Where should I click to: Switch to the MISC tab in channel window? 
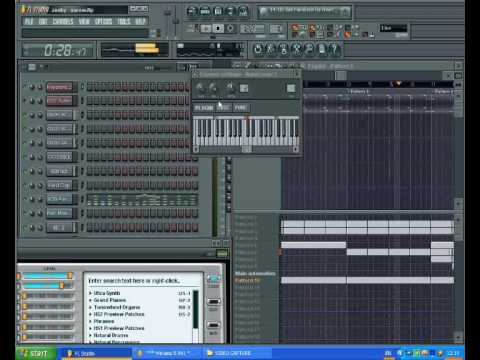[224, 107]
